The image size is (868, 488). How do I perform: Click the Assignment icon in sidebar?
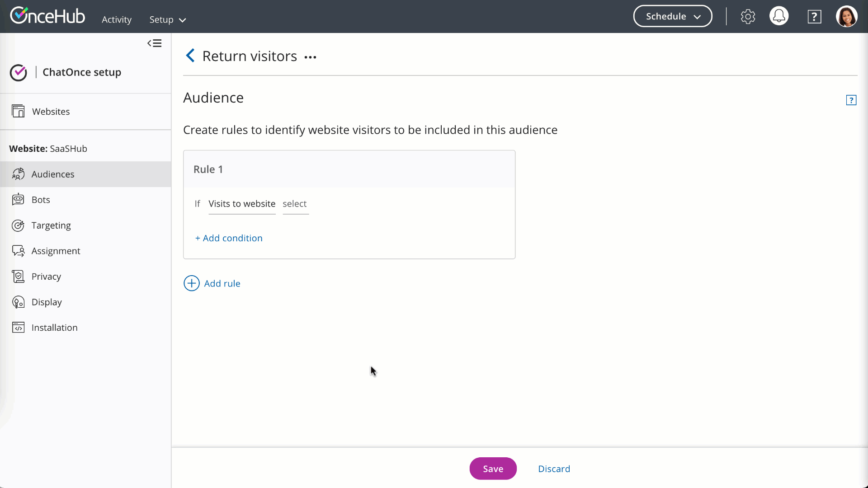(18, 251)
